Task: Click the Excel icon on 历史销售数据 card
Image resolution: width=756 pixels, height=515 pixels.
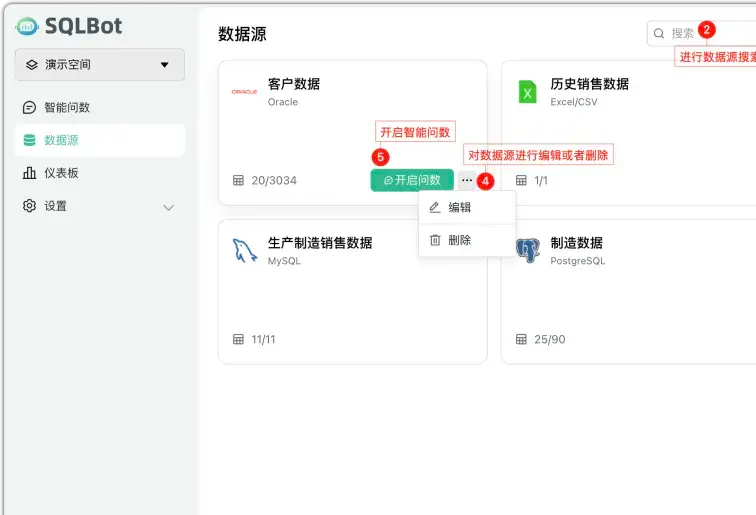Action: point(527,92)
